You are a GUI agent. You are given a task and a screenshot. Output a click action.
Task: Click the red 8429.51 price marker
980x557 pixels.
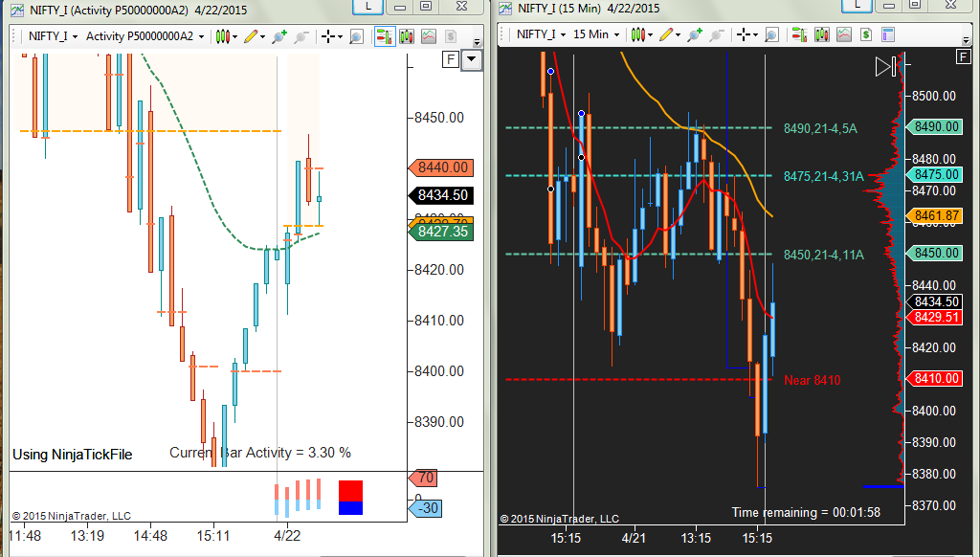tap(934, 318)
